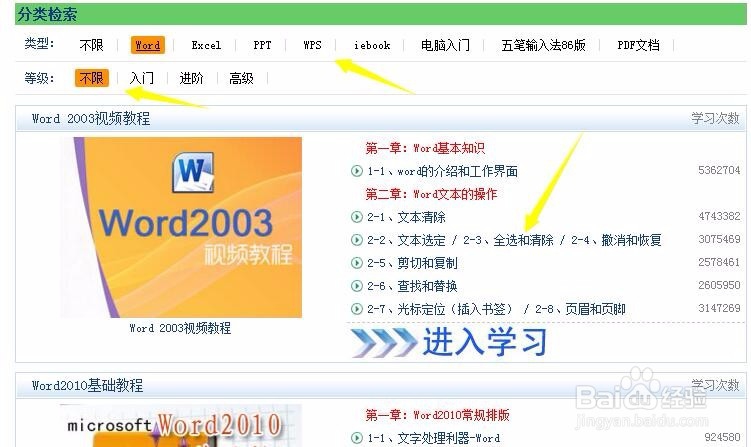The height and width of the screenshot is (447, 751).
Task: Choose the Excel type filter
Action: (206, 46)
